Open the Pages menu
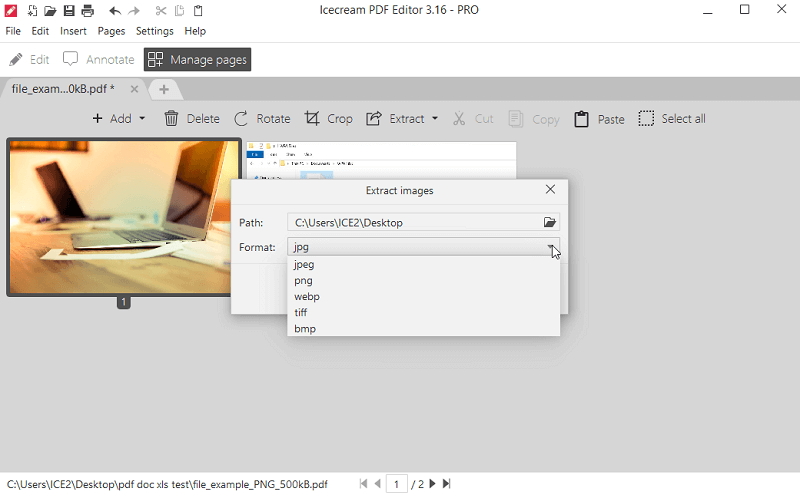 111,31
